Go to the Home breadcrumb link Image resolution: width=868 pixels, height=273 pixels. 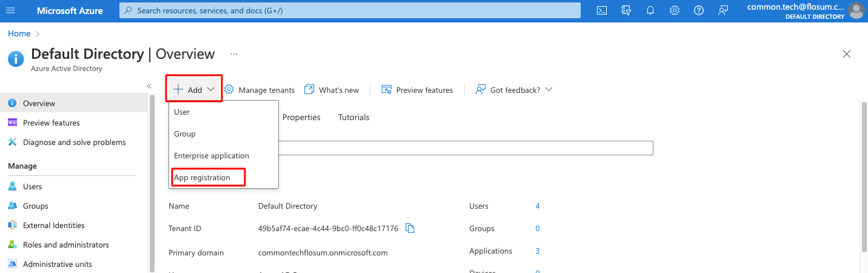pyautogui.click(x=19, y=33)
